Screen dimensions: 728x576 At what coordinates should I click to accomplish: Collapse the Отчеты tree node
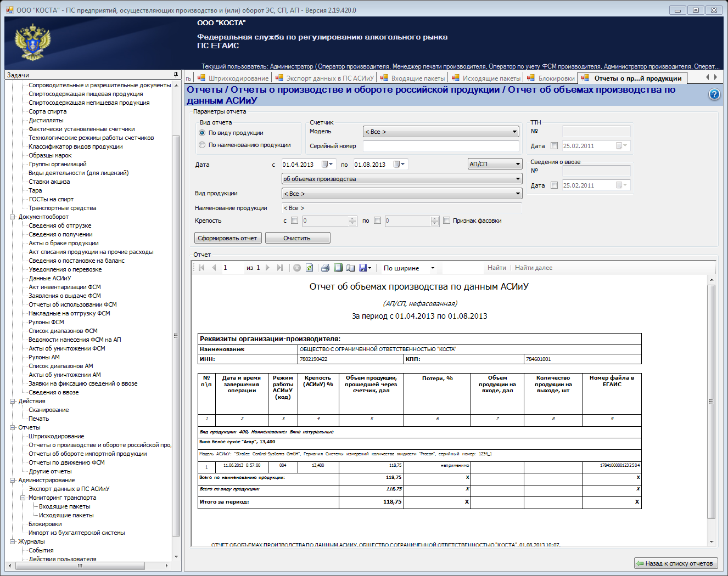13,427
